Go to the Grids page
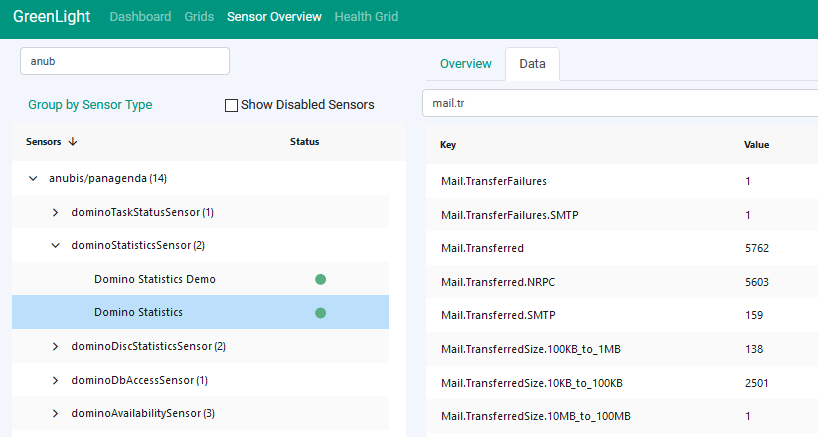This screenshot has width=818, height=437. (199, 17)
